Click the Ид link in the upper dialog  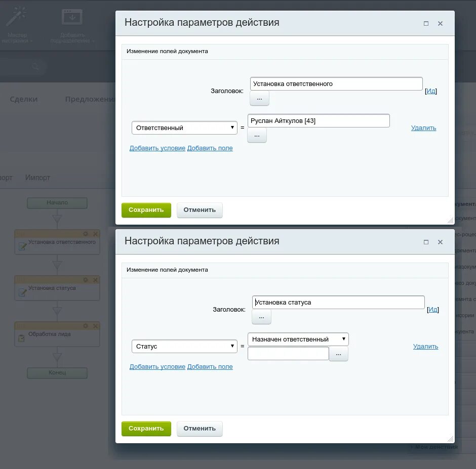tap(431, 91)
